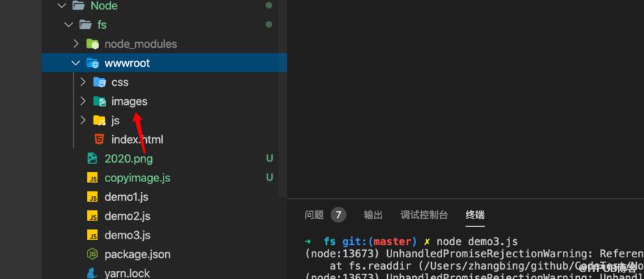Open the demo3.js file
This screenshot has width=644, height=279.
127,235
